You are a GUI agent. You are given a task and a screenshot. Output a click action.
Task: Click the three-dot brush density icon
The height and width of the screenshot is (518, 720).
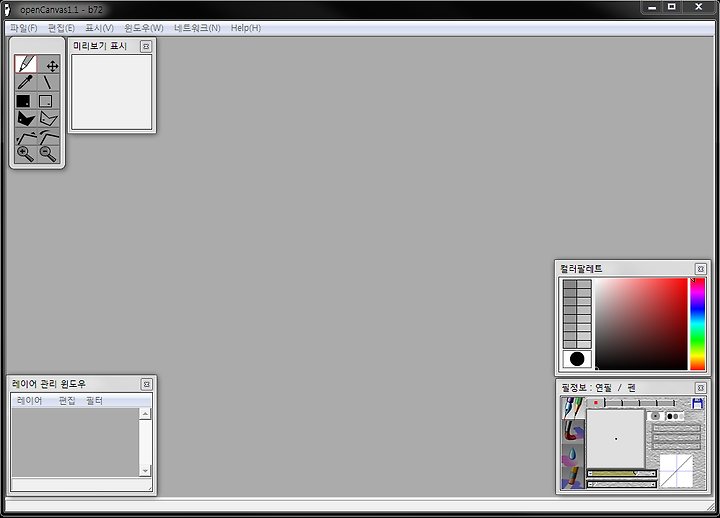tap(675, 416)
